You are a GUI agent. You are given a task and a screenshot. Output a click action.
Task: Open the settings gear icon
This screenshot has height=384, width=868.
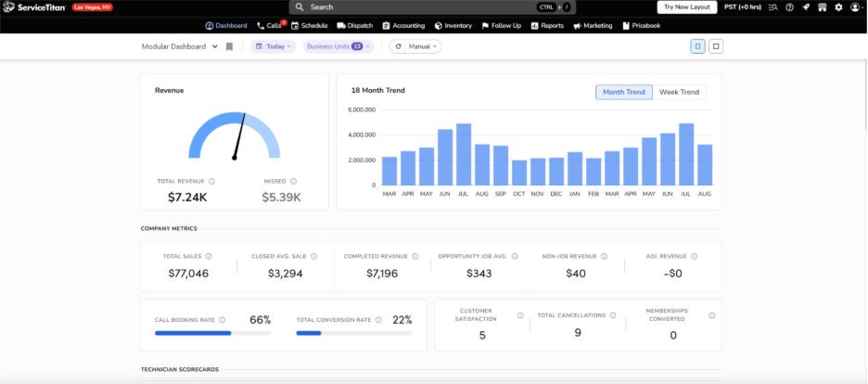(838, 7)
